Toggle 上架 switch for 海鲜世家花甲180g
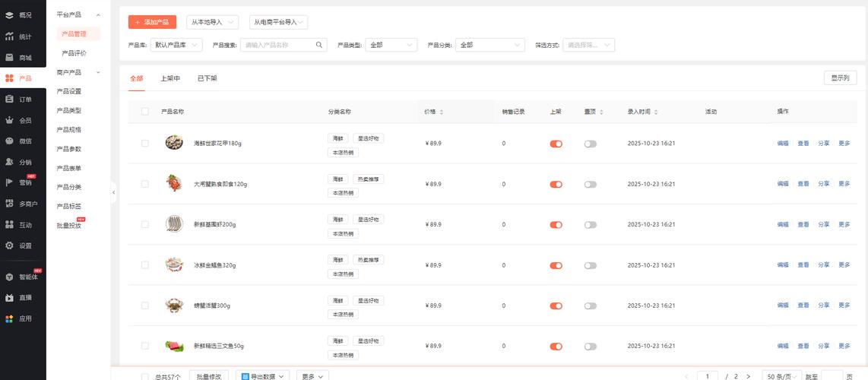This screenshot has height=380, width=868. (x=556, y=144)
